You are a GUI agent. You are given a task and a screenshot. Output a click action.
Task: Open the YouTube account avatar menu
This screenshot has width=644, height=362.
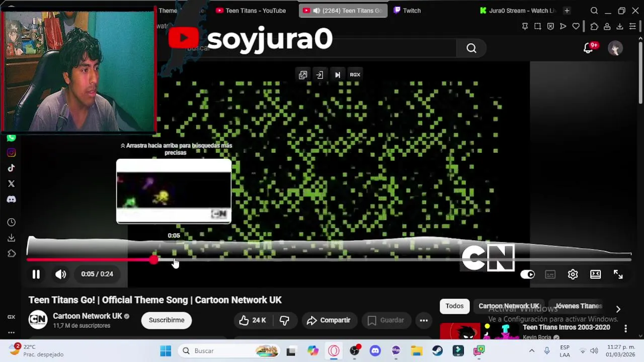coord(615,48)
